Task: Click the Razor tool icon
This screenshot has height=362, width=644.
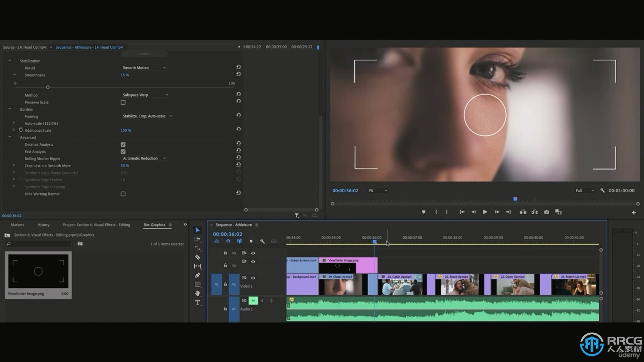Action: pyautogui.click(x=198, y=257)
